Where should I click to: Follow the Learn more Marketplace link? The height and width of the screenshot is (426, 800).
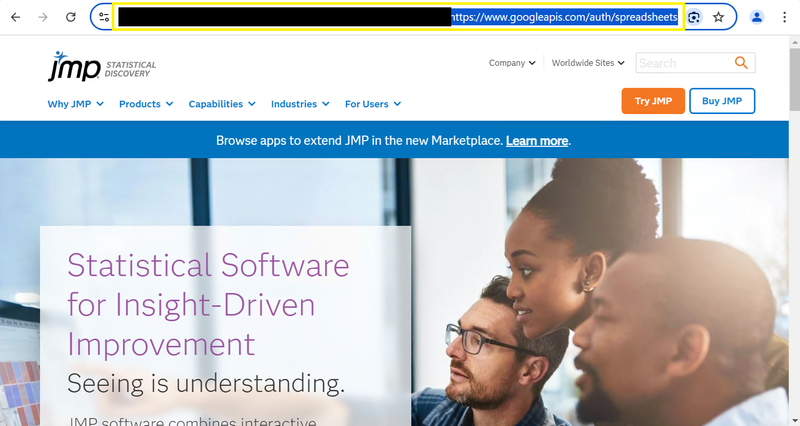537,141
